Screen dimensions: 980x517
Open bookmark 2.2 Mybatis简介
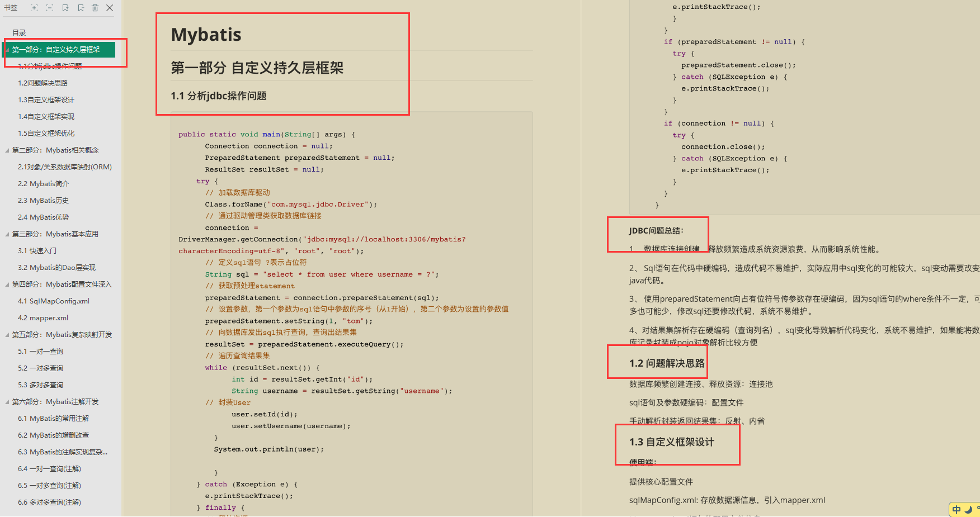click(x=43, y=184)
